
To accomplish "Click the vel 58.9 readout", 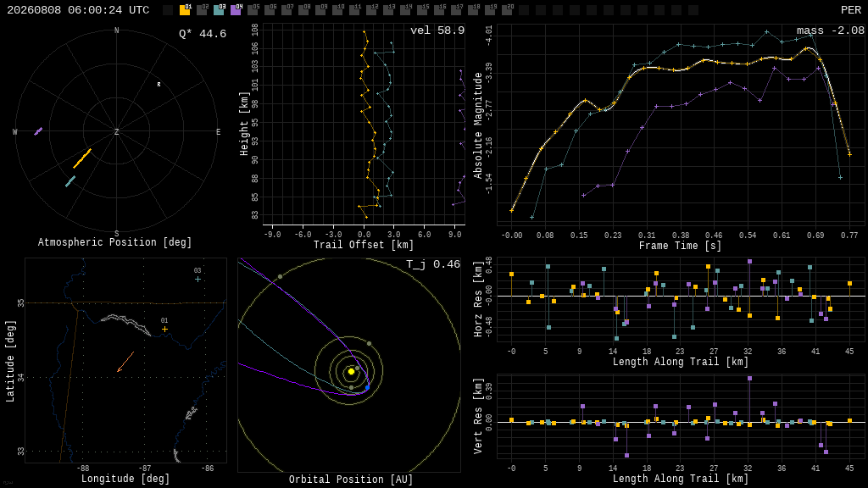I will (437, 30).
